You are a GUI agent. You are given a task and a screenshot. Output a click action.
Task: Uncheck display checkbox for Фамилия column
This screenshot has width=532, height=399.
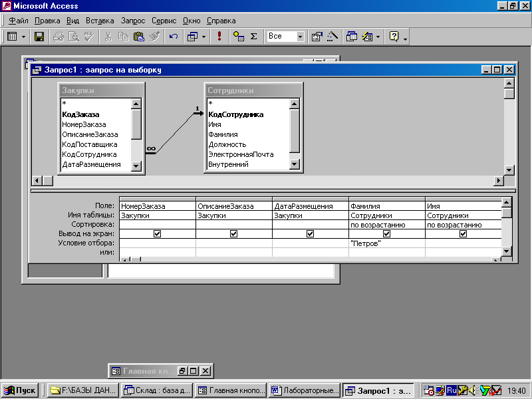click(x=386, y=234)
